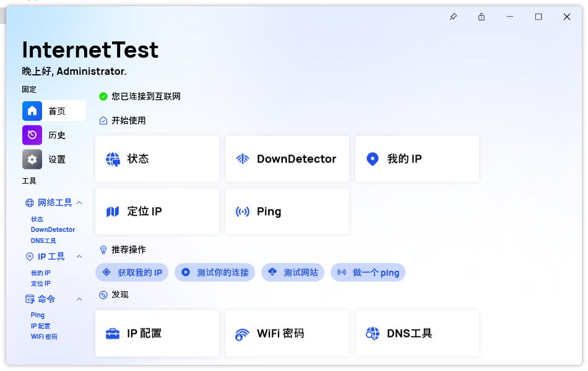This screenshot has height=371, width=588.
Task: Click the 命令 section header
Action: click(54, 299)
